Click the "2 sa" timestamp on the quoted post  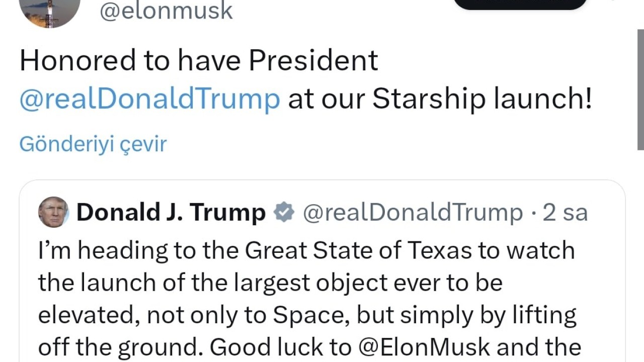566,212
